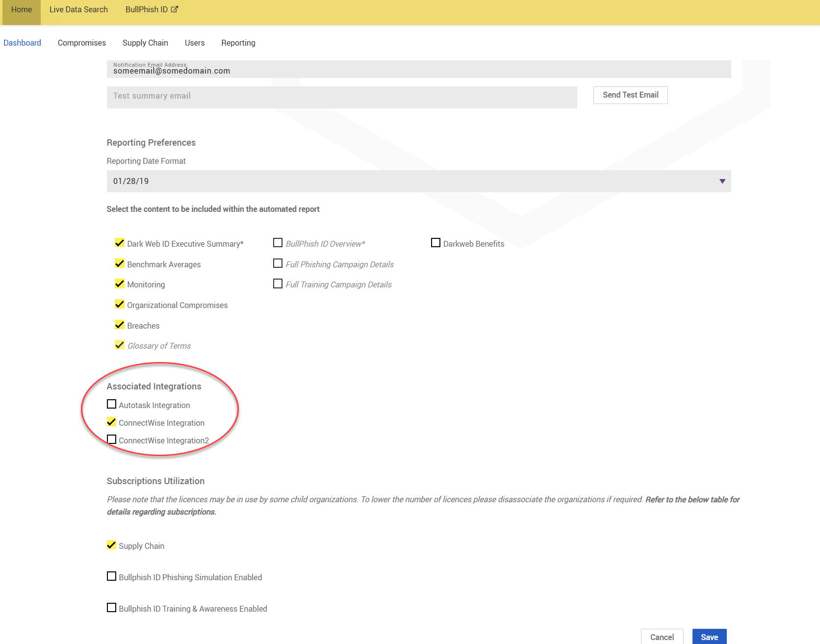Open the Live Data Search menu
This screenshot has height=644, width=820.
point(78,10)
